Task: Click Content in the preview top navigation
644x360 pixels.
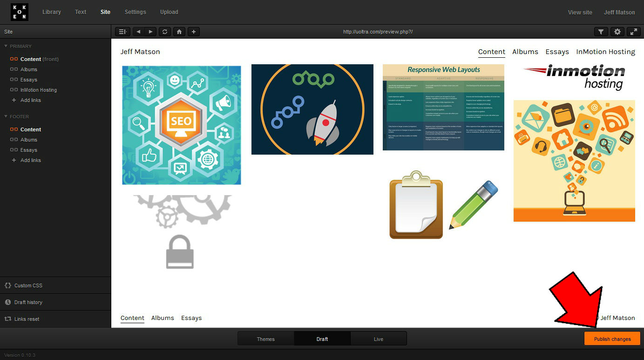Action: click(x=492, y=52)
